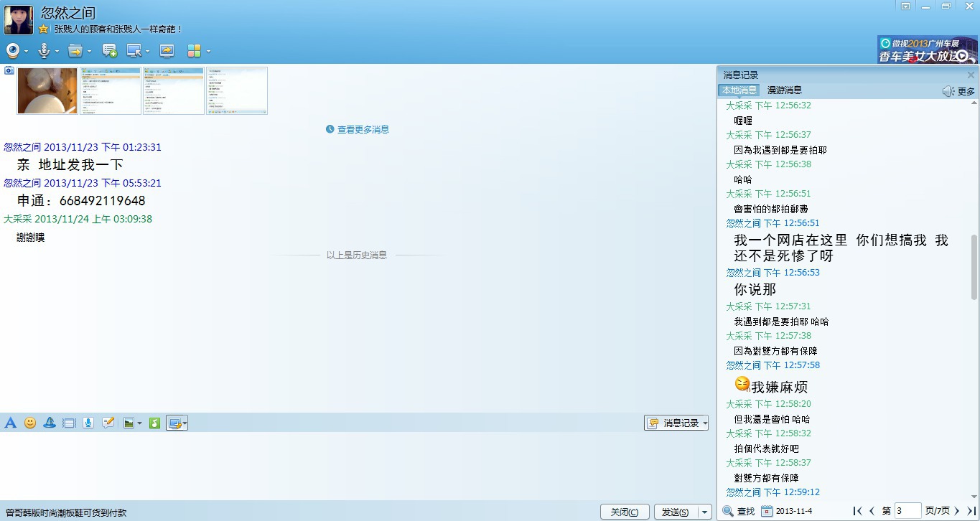Viewport: 980px width, 521px height.
Task: Open the video call options arrow
Action: point(27,51)
